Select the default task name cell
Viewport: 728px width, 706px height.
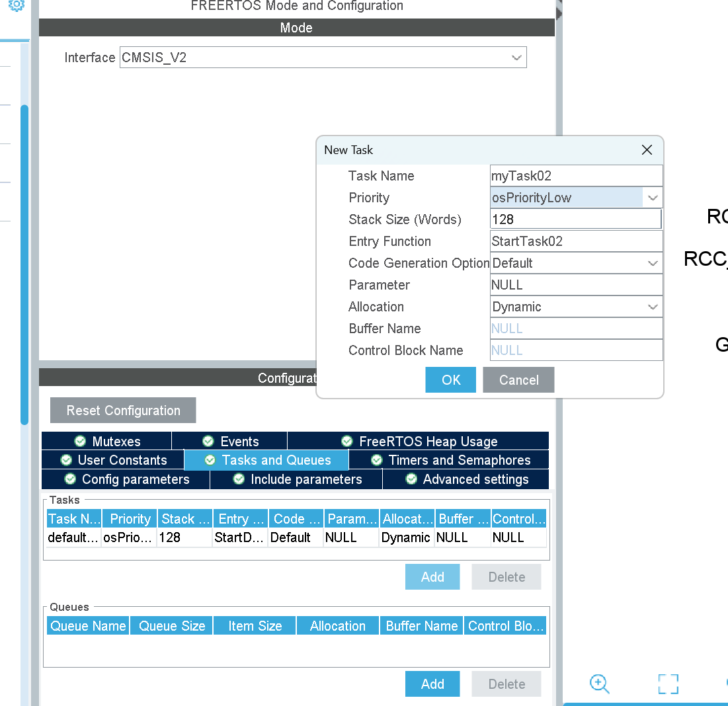74,537
